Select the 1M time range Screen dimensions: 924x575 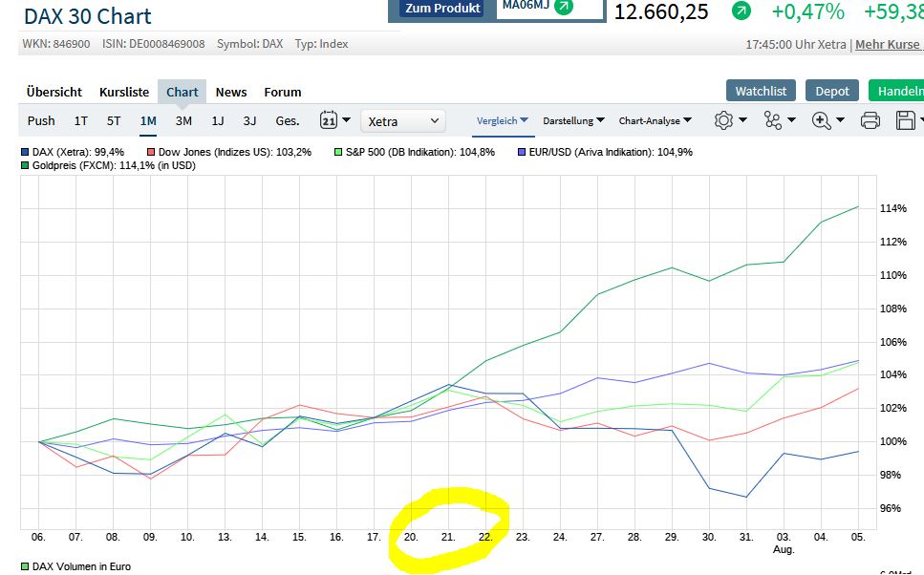coord(148,120)
